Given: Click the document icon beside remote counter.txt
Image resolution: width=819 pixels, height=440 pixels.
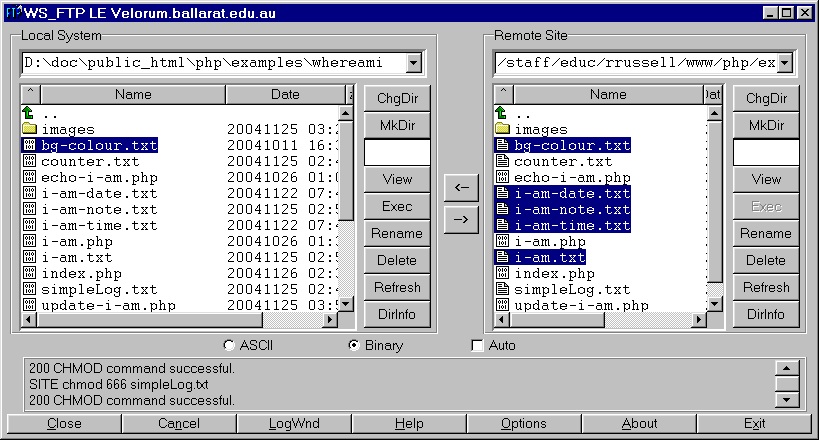Looking at the screenshot, I should click(502, 161).
